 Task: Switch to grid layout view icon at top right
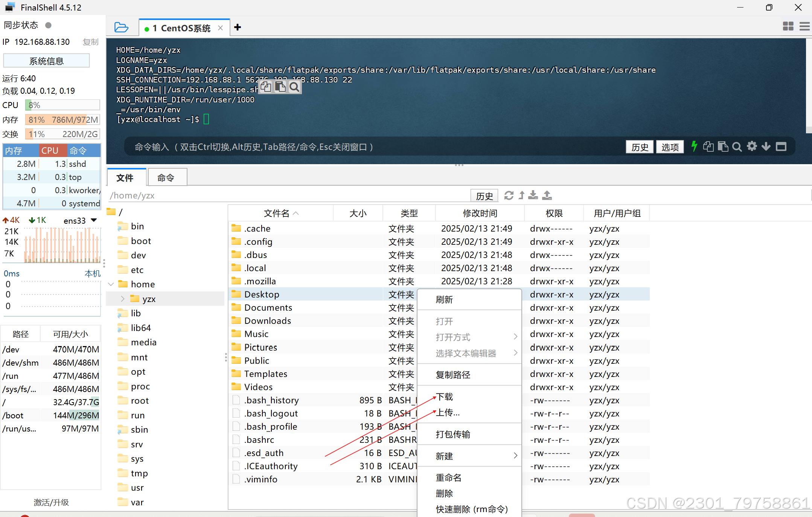coord(788,26)
